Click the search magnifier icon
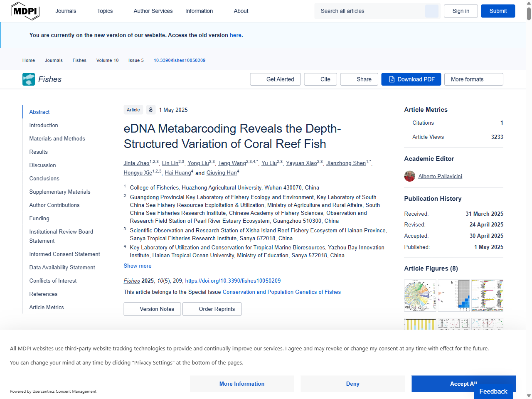The width and height of the screenshot is (532, 399). [431, 11]
